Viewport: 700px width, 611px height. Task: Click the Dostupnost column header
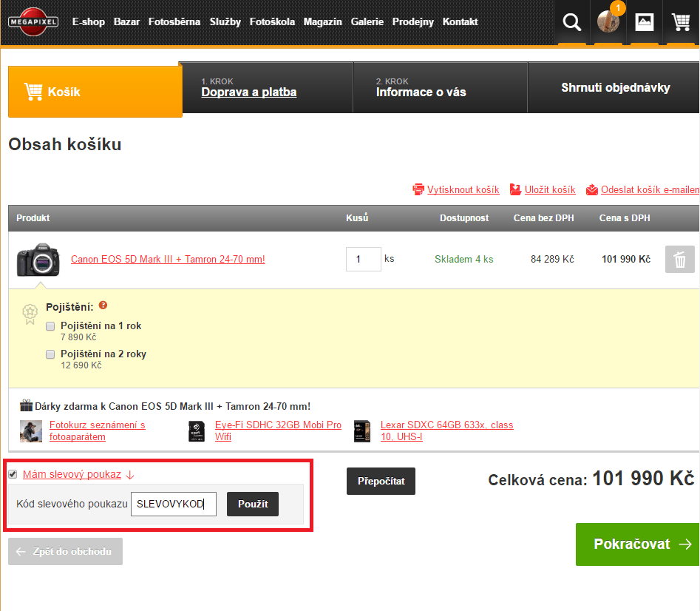click(x=464, y=218)
